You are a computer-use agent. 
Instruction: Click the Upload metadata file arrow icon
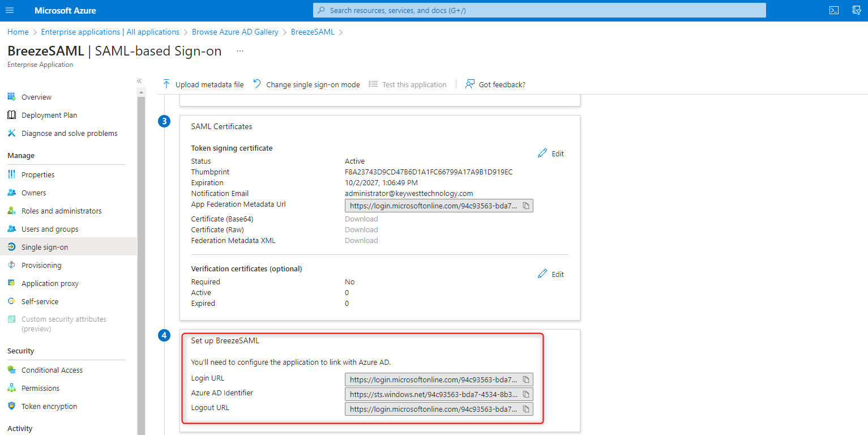click(x=166, y=84)
